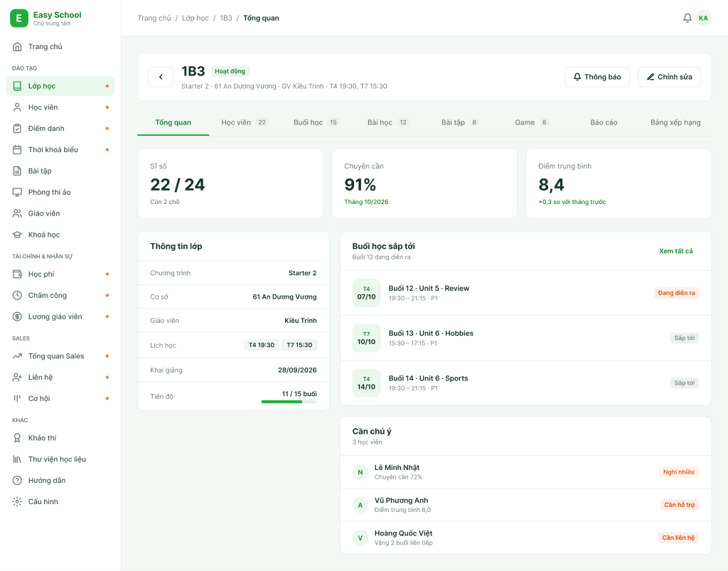
Task: Click the Chỉnh sửa button
Action: click(x=670, y=77)
